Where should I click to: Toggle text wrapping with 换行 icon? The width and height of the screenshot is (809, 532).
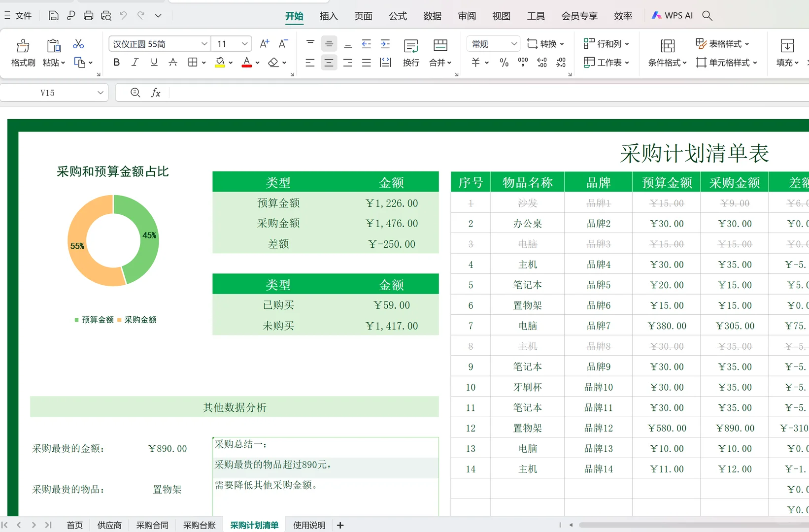click(x=410, y=53)
